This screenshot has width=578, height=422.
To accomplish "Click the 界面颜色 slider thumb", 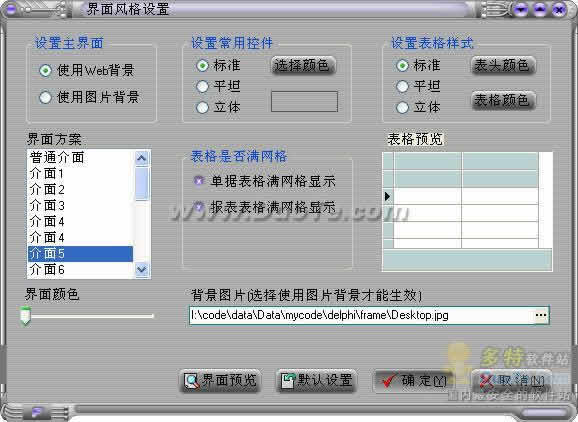I will coord(25,315).
